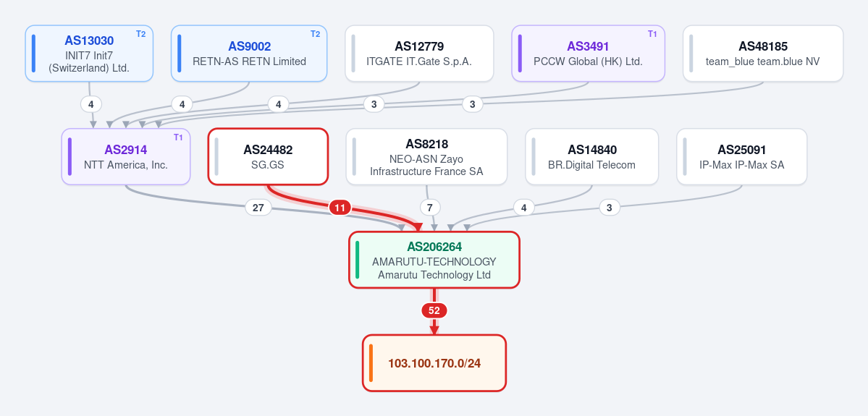
Task: Select the AS206264 Amarutu Technology node
Action: pyautogui.click(x=434, y=260)
